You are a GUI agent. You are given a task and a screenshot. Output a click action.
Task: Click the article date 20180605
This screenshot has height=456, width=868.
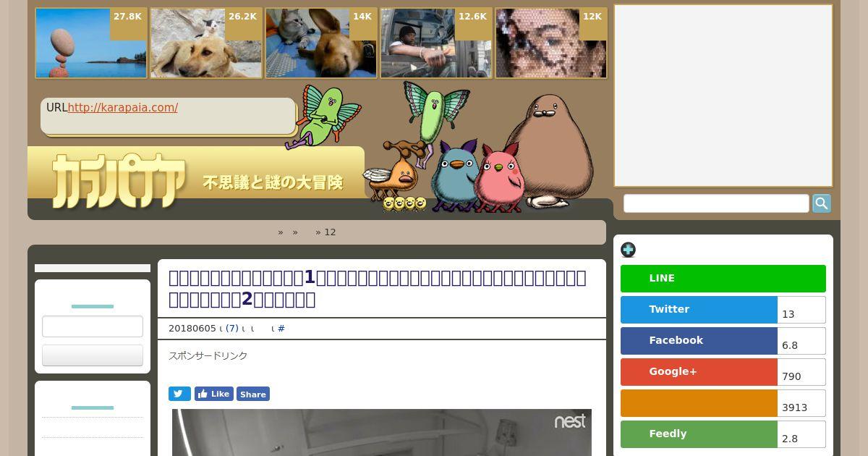pos(192,329)
